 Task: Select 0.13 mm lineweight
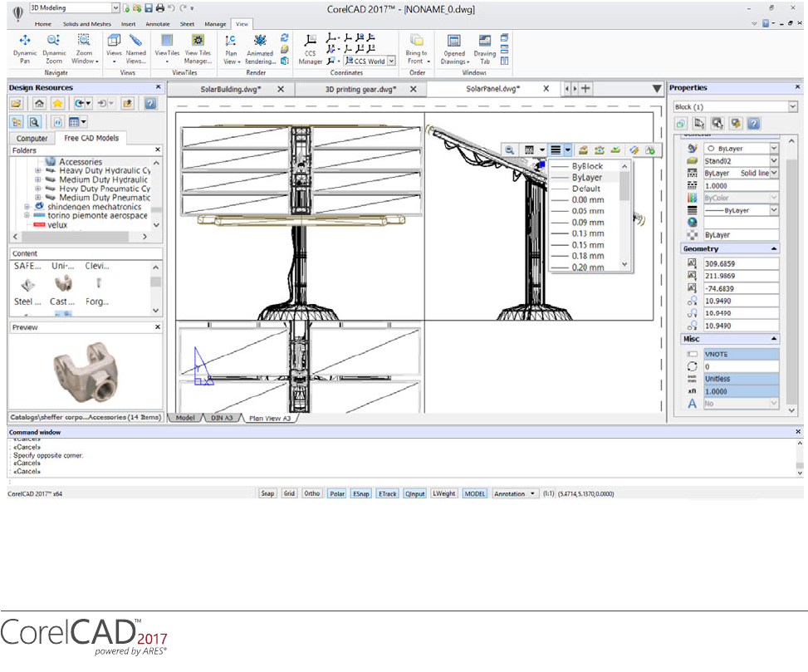coord(585,233)
